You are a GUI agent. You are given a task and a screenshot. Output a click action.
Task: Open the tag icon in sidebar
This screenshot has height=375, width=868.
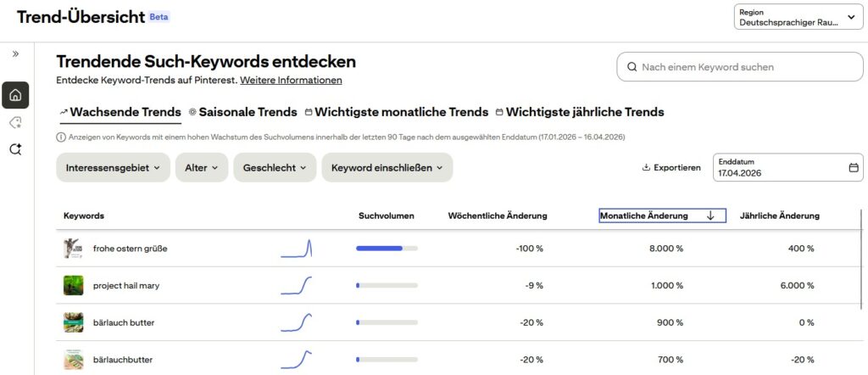15,123
